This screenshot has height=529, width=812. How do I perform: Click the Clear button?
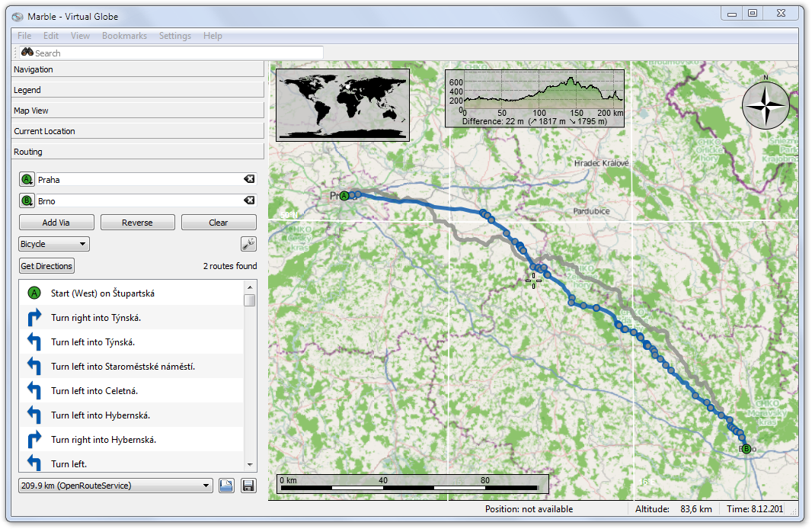coord(219,223)
